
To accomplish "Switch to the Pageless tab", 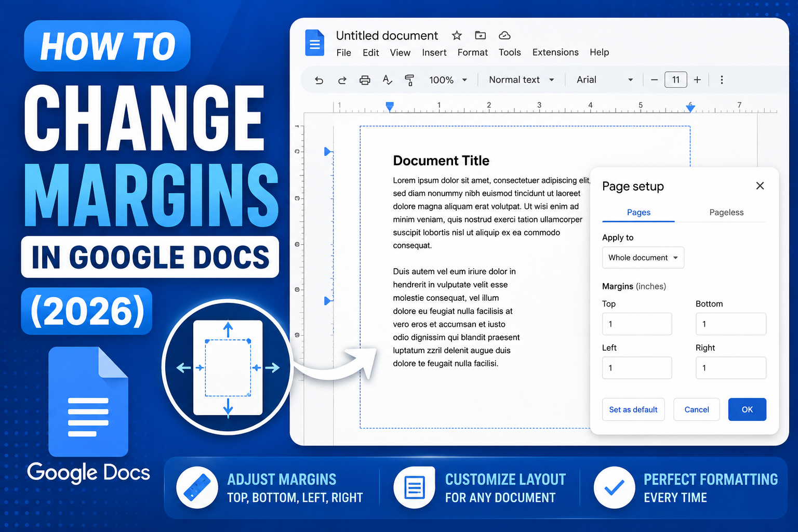I will 726,212.
